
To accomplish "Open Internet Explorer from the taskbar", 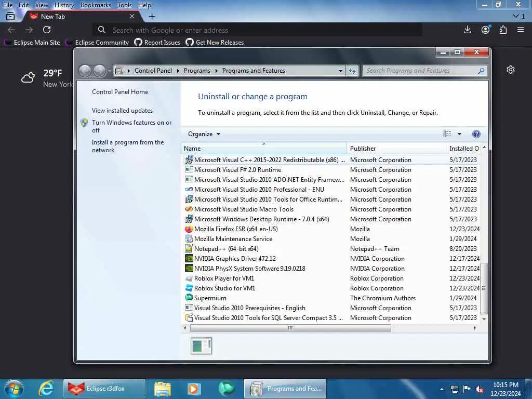I will [x=46, y=389].
